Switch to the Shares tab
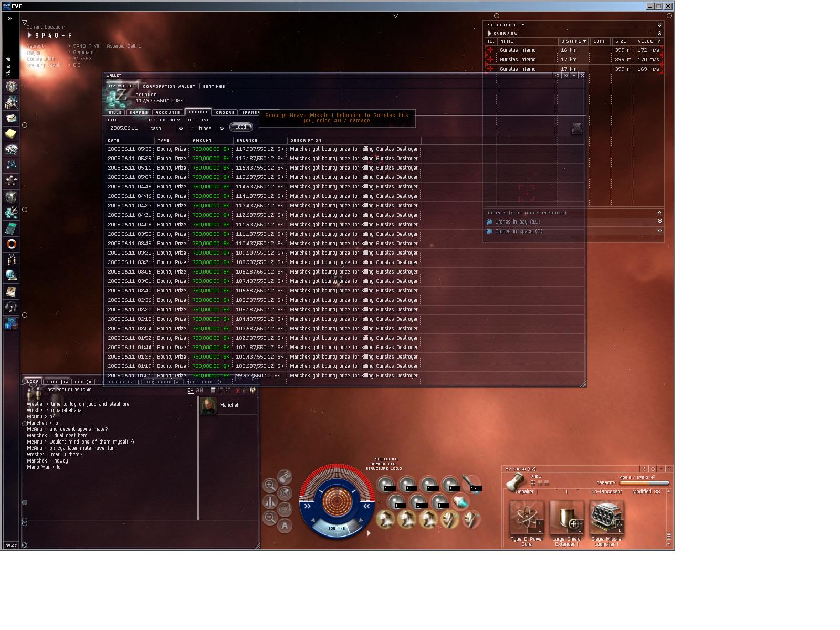This screenshot has height=630, width=840. coord(139,112)
